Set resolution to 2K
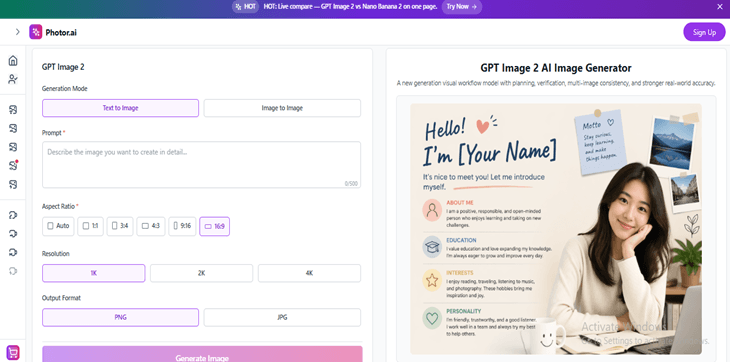The width and height of the screenshot is (730, 362). coord(202,273)
